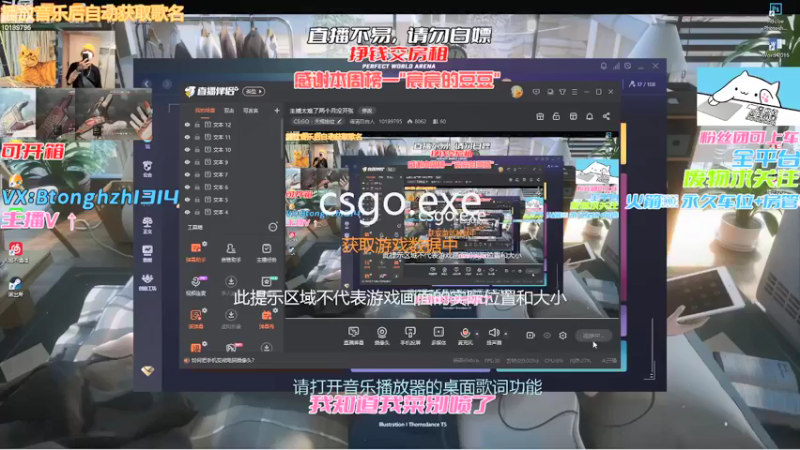Open the 虚拟形象 download tool
The width and height of the screenshot is (800, 450).
click(x=231, y=318)
